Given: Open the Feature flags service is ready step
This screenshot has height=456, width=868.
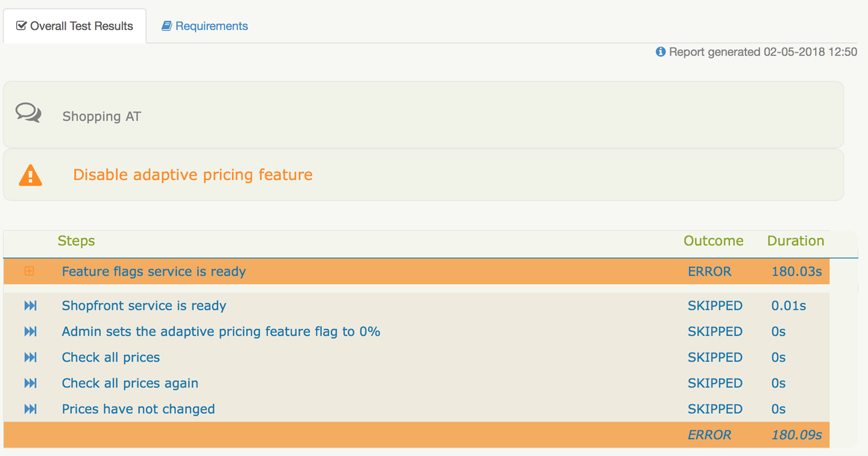Looking at the screenshot, I should point(154,272).
